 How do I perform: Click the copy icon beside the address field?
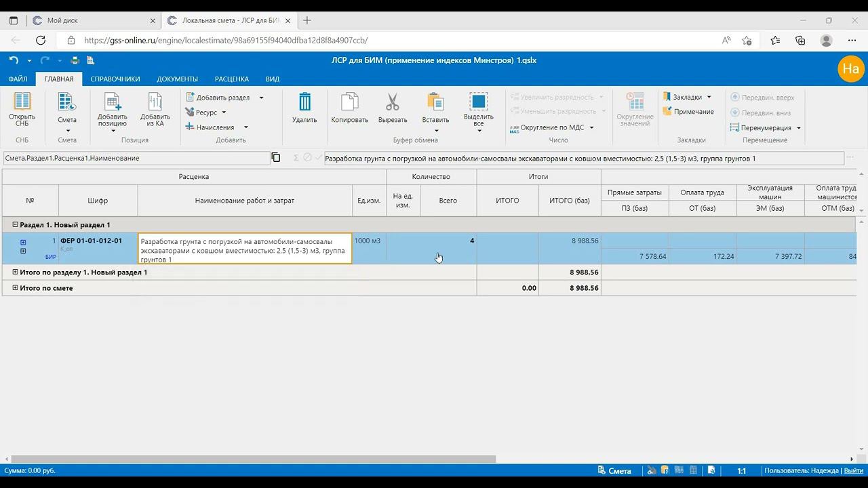click(276, 158)
